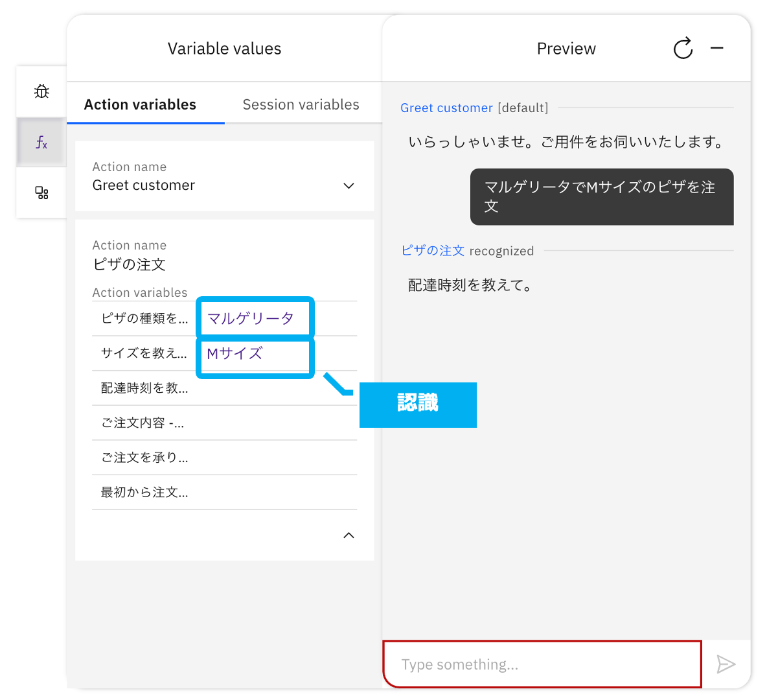Switch to Session variables tab
Image resolution: width=767 pixels, height=700 pixels.
point(301,105)
